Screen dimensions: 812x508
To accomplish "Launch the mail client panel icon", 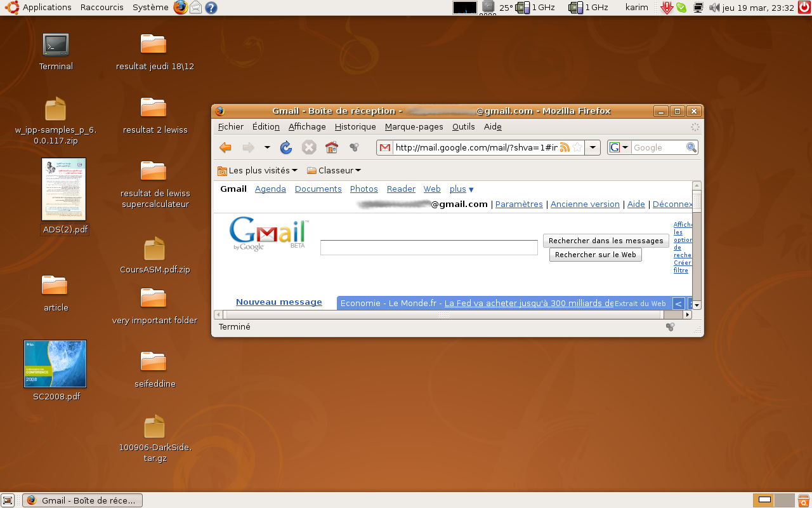I will point(197,8).
